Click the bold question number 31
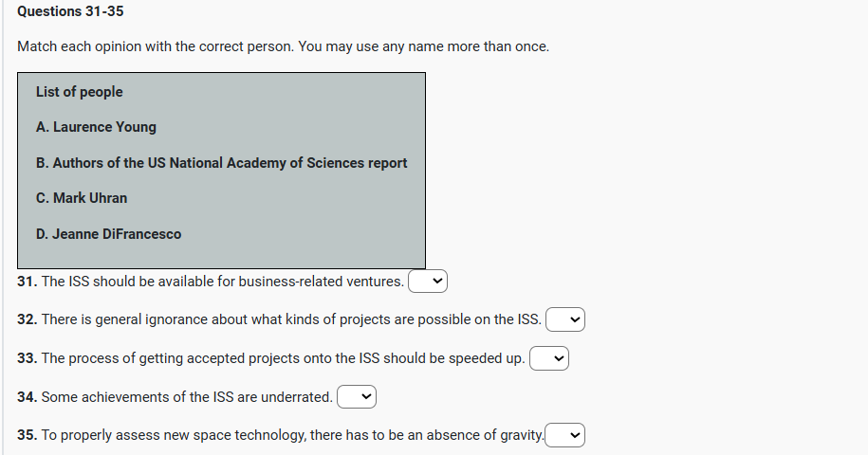868x455 pixels. [x=28, y=282]
